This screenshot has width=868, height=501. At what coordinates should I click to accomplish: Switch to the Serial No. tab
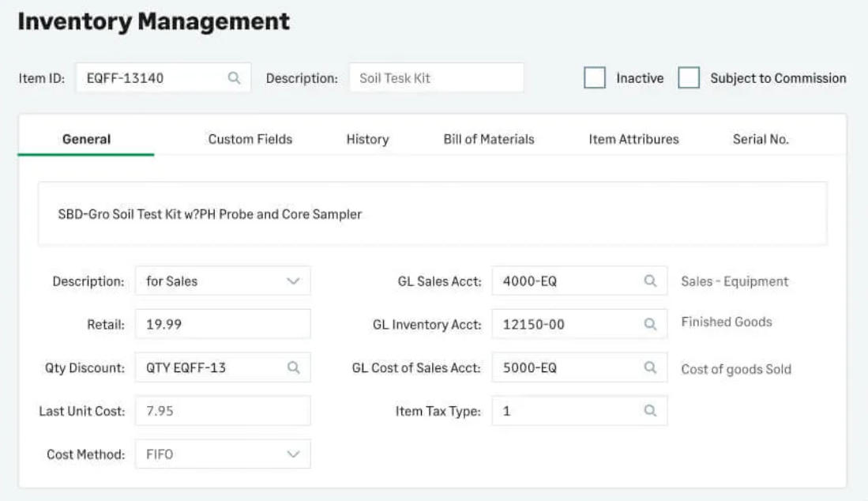pos(761,139)
